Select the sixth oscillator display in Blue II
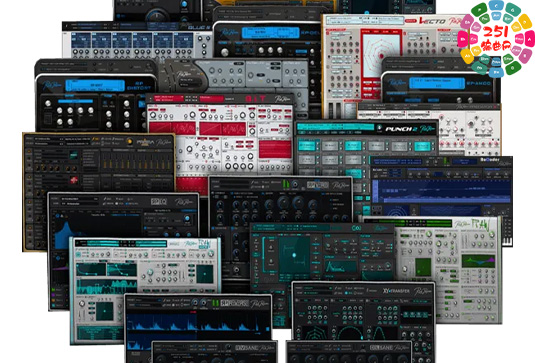This screenshot has width=535, height=363. (183, 40)
